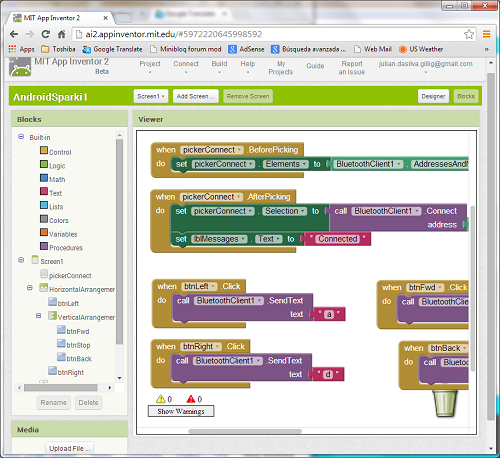
Task: Click the yellow warning triangle counter
Action: tap(164, 399)
